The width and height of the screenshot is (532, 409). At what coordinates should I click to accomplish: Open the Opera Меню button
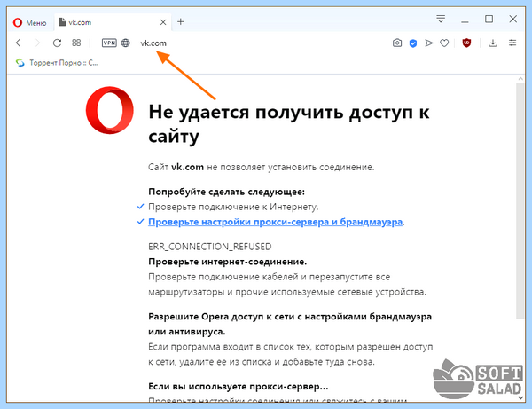[29, 22]
